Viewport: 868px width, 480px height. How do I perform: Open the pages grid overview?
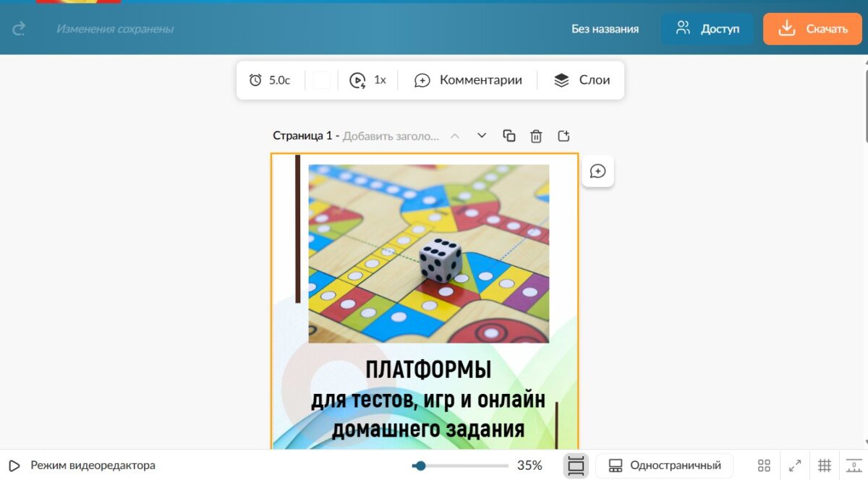764,466
